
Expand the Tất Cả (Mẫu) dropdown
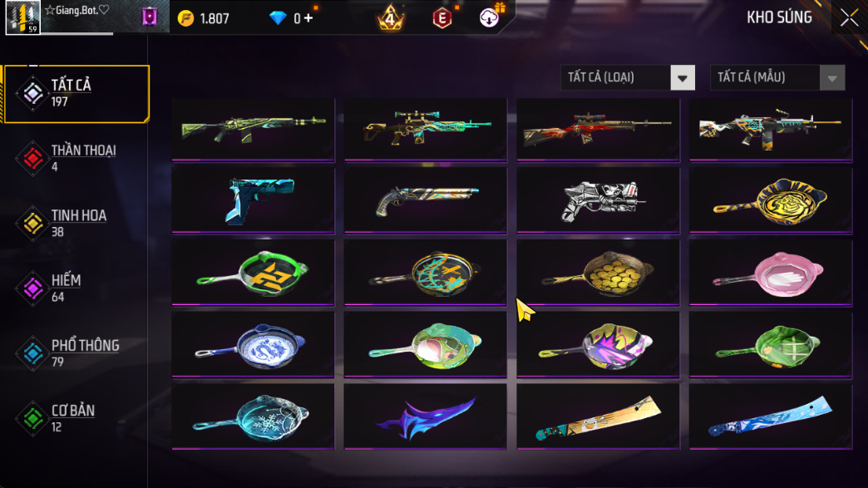(x=777, y=77)
